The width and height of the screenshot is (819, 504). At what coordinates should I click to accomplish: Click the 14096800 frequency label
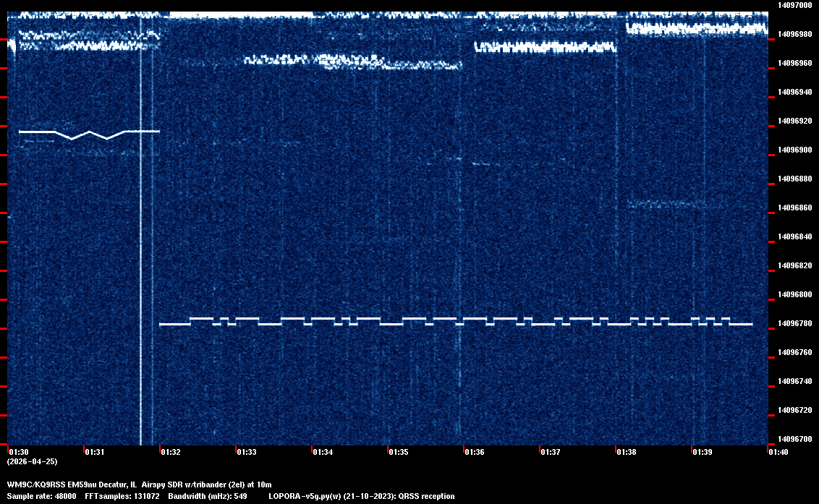click(x=795, y=294)
